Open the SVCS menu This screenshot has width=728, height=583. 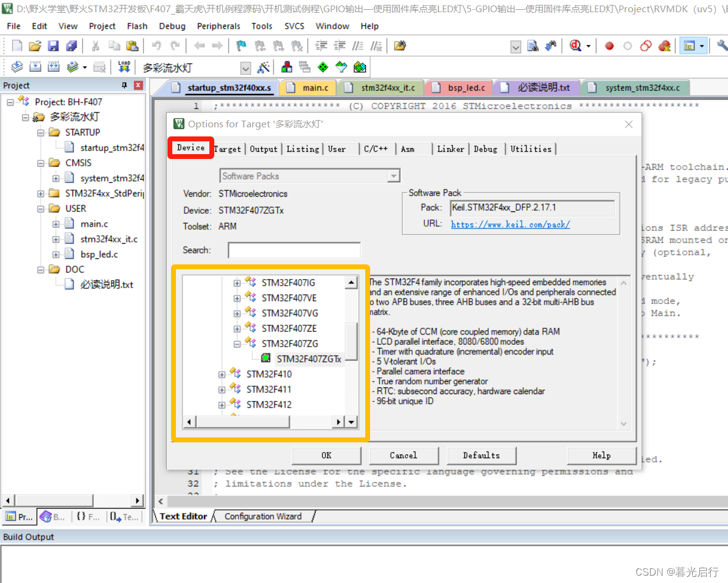[295, 26]
